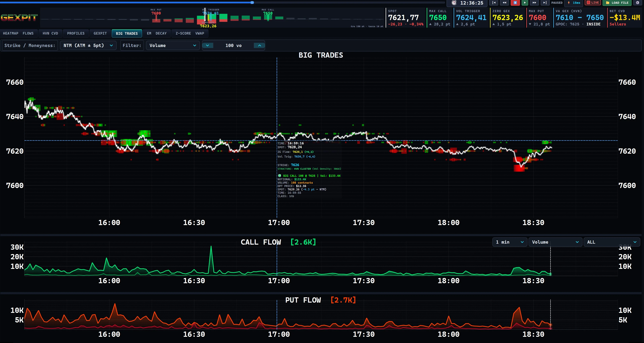This screenshot has height=343, width=644.
Task: Click the VOL TRIGGER 7624,41 value
Action: tap(471, 18)
